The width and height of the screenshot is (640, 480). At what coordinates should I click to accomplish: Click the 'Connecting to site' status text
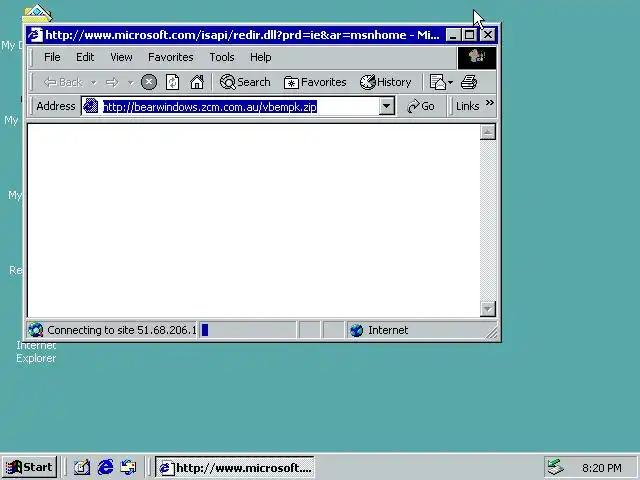122,330
